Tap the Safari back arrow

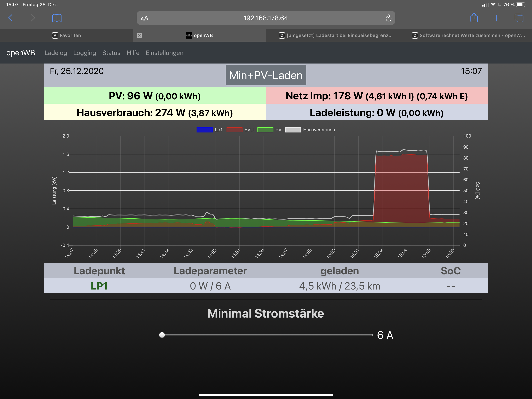click(10, 18)
